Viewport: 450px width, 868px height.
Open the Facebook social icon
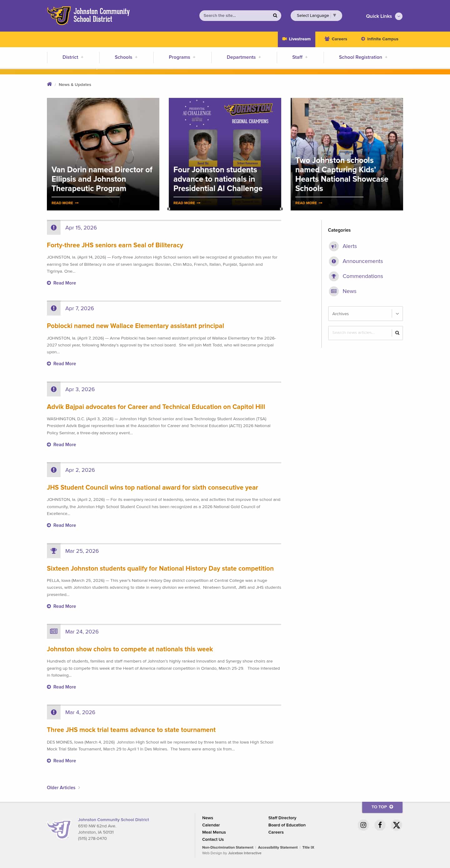tap(380, 825)
